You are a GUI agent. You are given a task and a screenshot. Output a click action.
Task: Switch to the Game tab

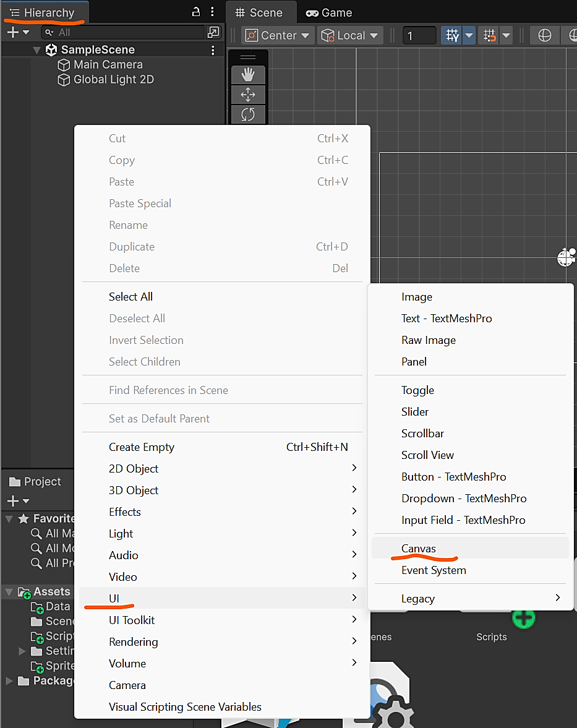[x=330, y=12]
